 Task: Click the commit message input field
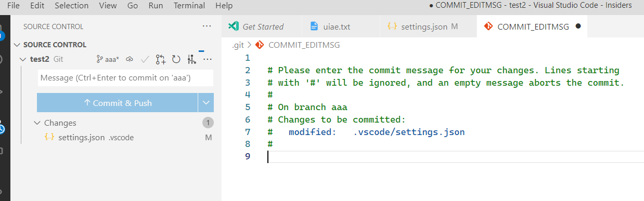(125, 78)
